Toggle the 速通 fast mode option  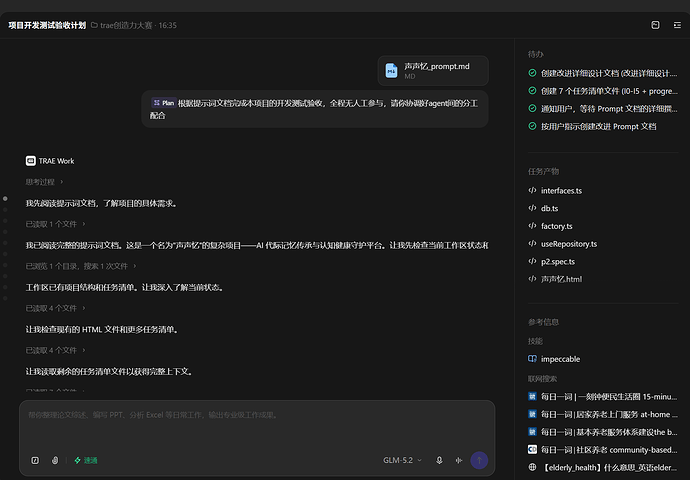click(86, 460)
